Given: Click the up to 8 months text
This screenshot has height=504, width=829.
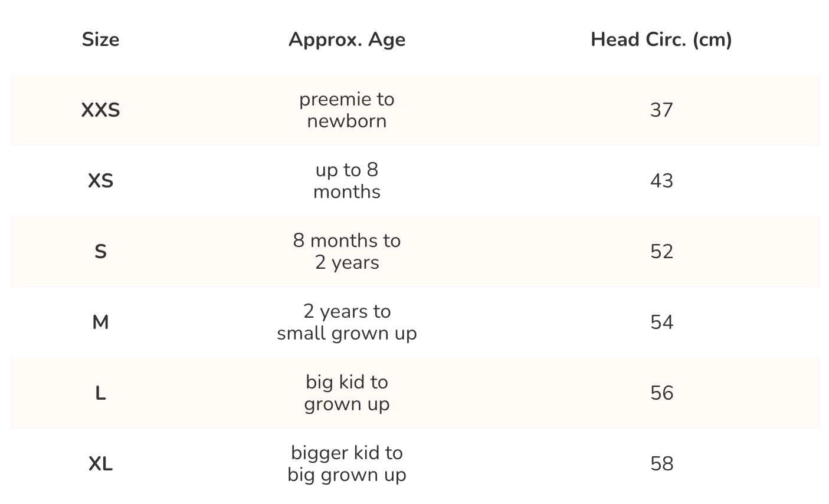Looking at the screenshot, I should 347,181.
